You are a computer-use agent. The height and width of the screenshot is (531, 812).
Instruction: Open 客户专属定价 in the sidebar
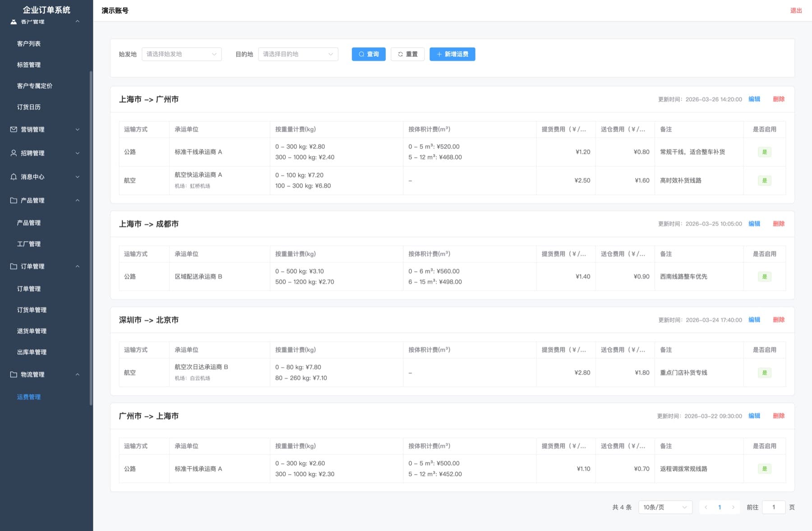[x=35, y=86]
